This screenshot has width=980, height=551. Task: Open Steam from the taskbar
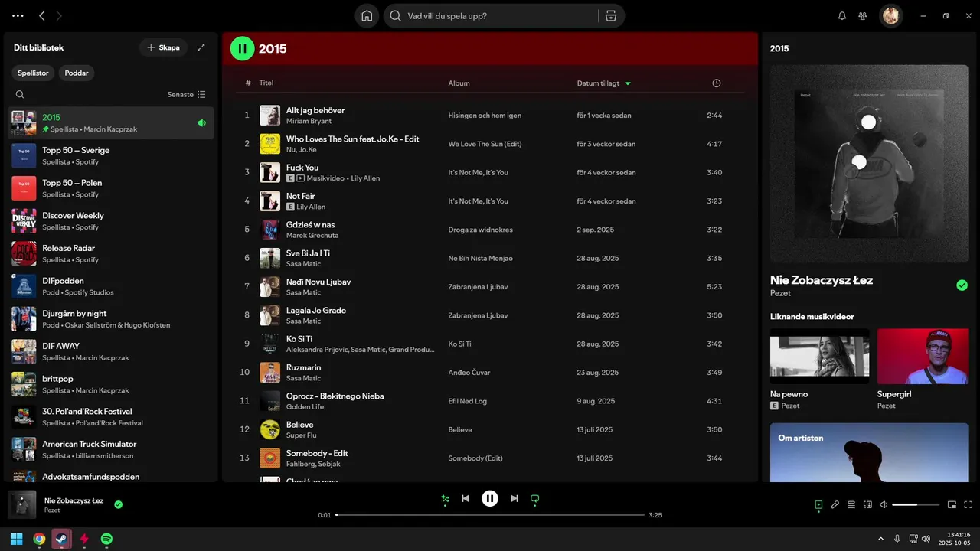pyautogui.click(x=62, y=539)
